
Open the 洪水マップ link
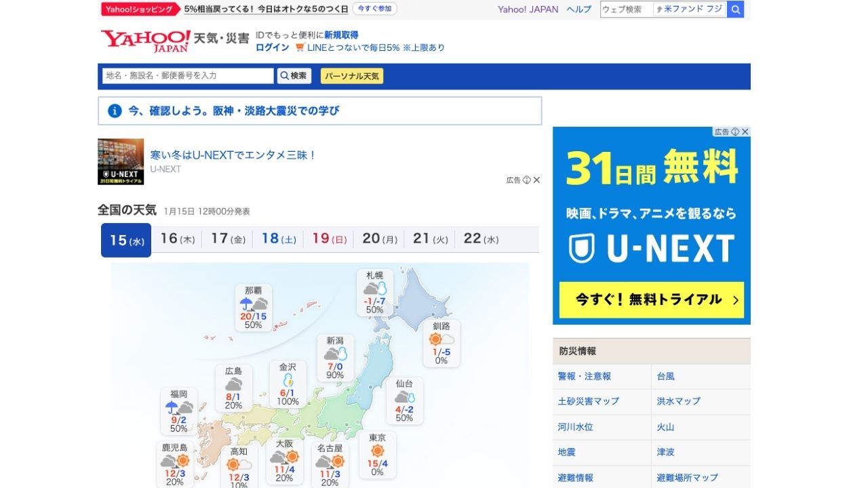tap(679, 401)
